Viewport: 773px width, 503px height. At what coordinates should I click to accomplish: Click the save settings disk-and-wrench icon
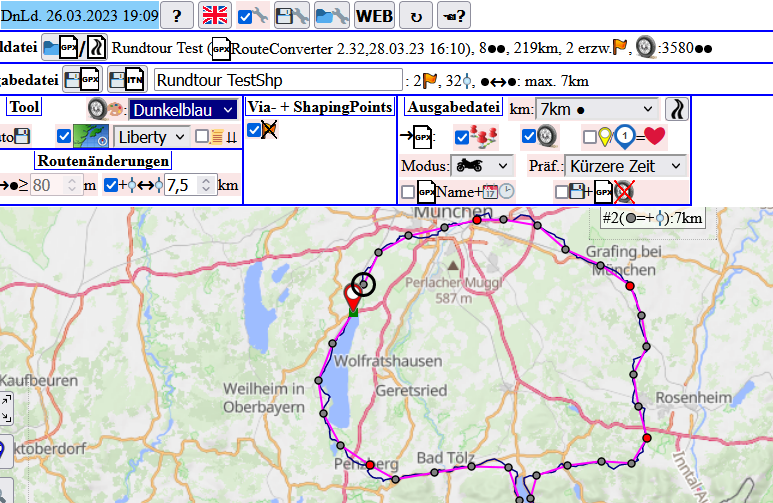(x=290, y=15)
